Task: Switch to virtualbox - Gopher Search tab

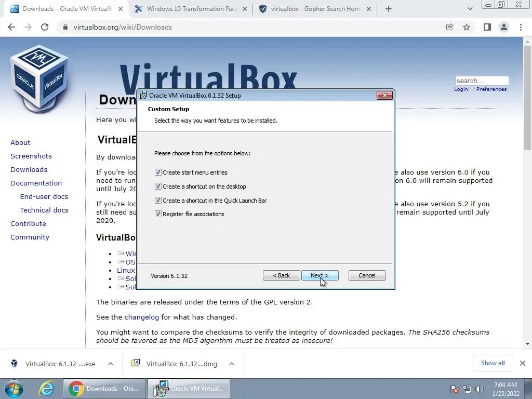Action: tap(315, 9)
